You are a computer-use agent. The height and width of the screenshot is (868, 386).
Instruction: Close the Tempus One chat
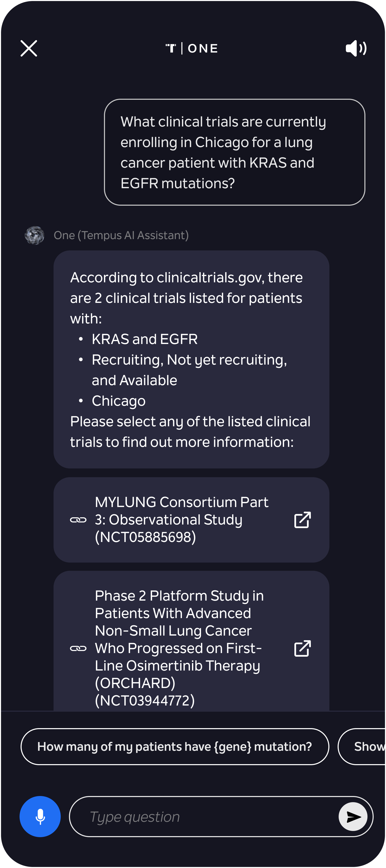[x=29, y=48]
